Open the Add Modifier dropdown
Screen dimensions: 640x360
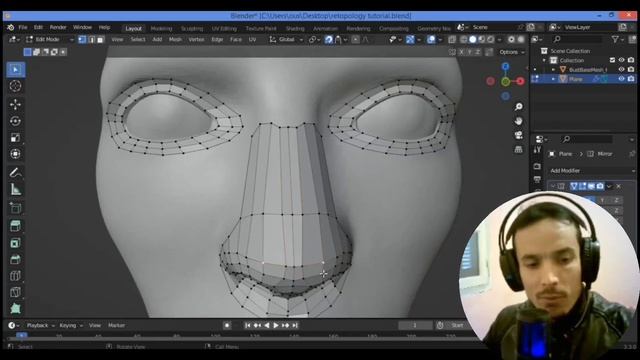coord(591,171)
